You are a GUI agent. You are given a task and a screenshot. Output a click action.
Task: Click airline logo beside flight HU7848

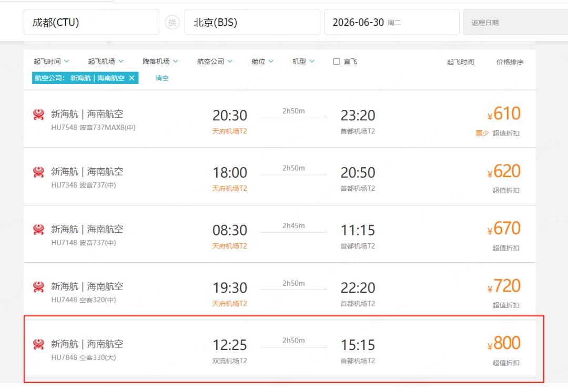tap(39, 344)
